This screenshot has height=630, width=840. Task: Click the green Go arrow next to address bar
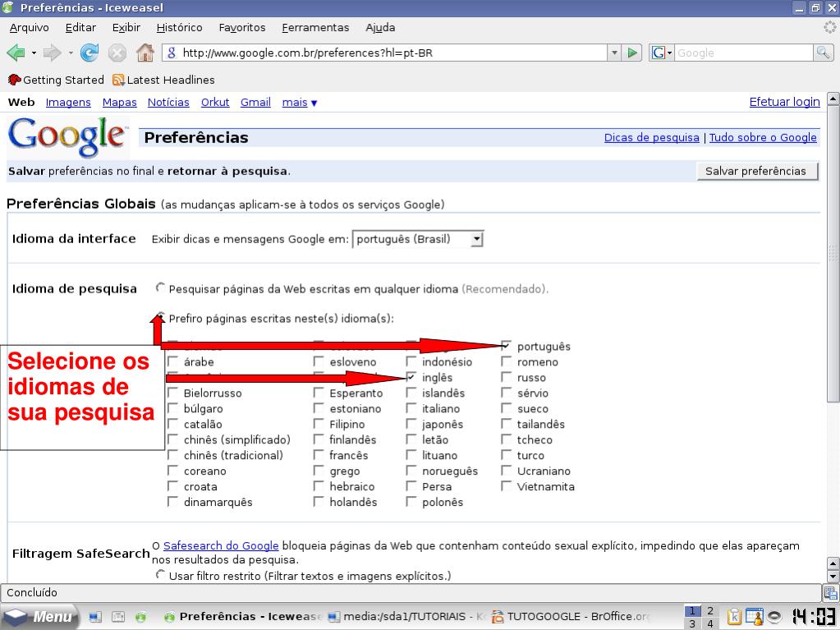632,53
